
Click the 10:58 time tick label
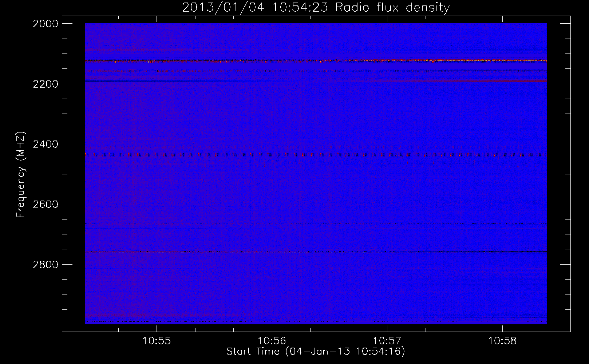(x=502, y=341)
